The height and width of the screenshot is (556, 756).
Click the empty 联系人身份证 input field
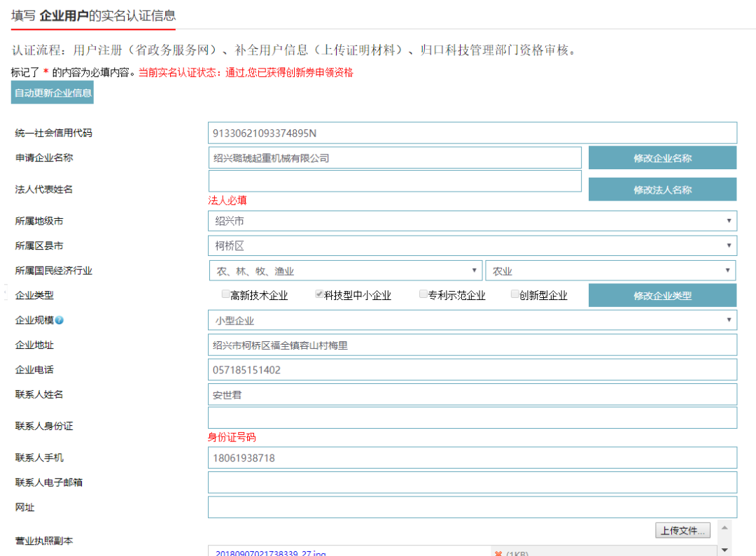click(x=472, y=418)
